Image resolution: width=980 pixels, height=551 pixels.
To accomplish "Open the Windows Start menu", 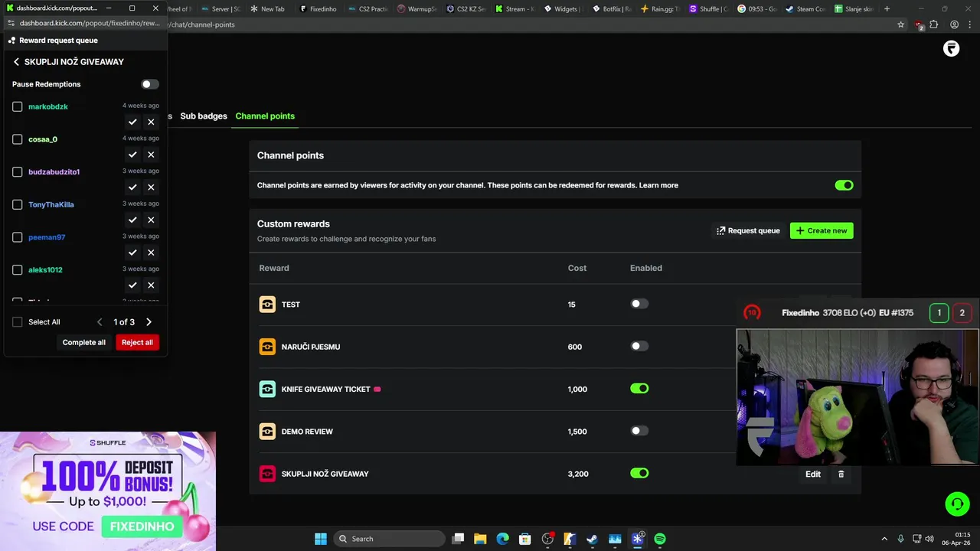I will [x=321, y=539].
